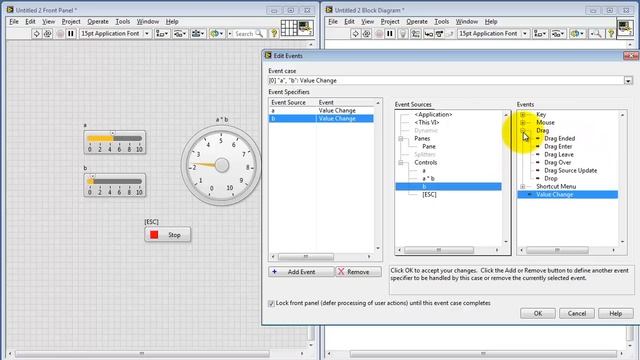Open Event case dropdown
Screen dimensions: 640x360
(628, 80)
